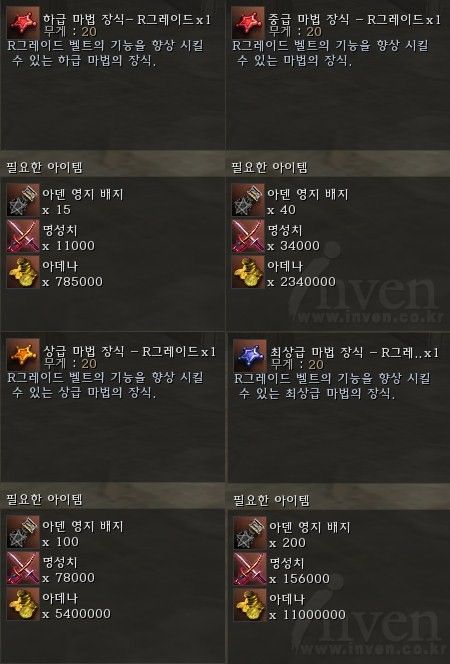Click the 필요한 아이템 header under 하급 장식
450x664 pixels.
click(x=44, y=167)
